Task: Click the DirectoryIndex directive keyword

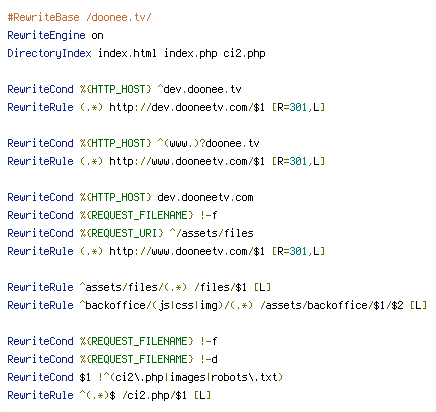Action: (49, 53)
